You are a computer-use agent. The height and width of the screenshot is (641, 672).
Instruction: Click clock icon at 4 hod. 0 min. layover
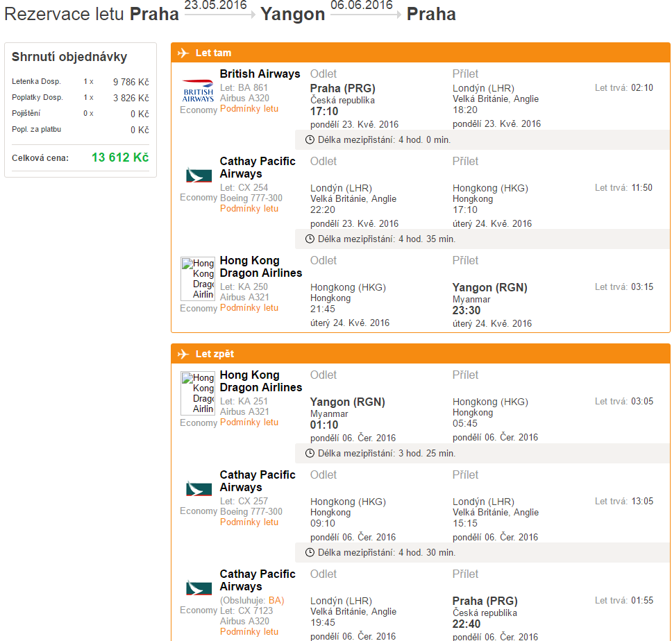click(x=310, y=139)
